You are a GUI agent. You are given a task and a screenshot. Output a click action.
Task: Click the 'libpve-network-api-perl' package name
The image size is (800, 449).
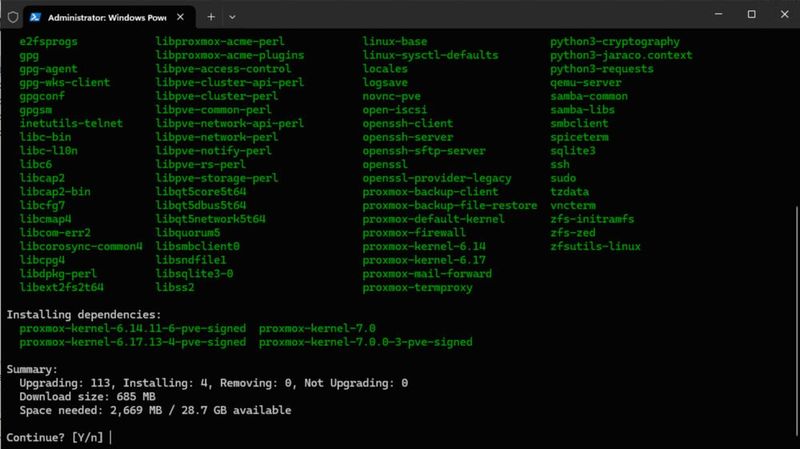point(230,123)
